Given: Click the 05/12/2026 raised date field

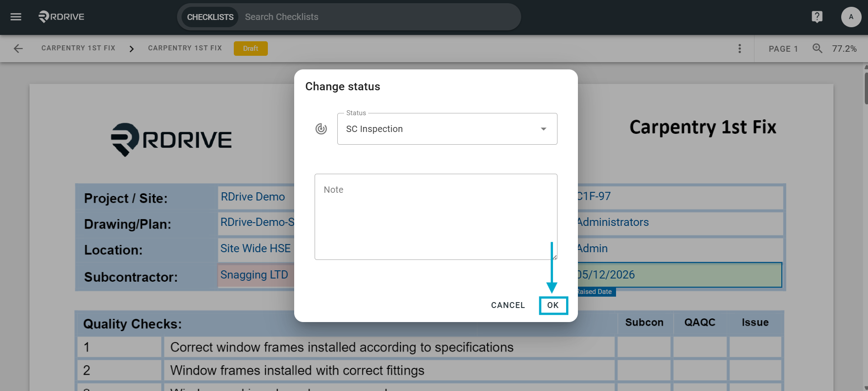Looking at the screenshot, I should click(680, 275).
